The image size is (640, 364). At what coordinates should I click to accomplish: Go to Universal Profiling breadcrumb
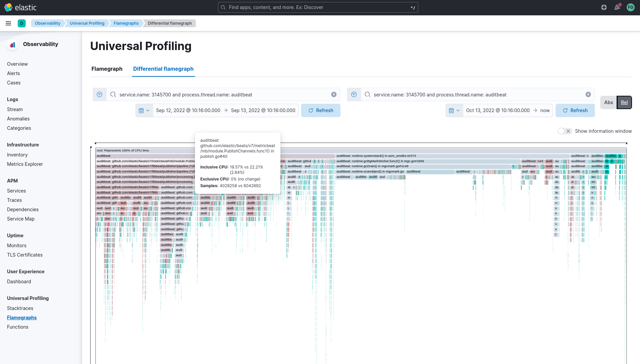coord(87,23)
